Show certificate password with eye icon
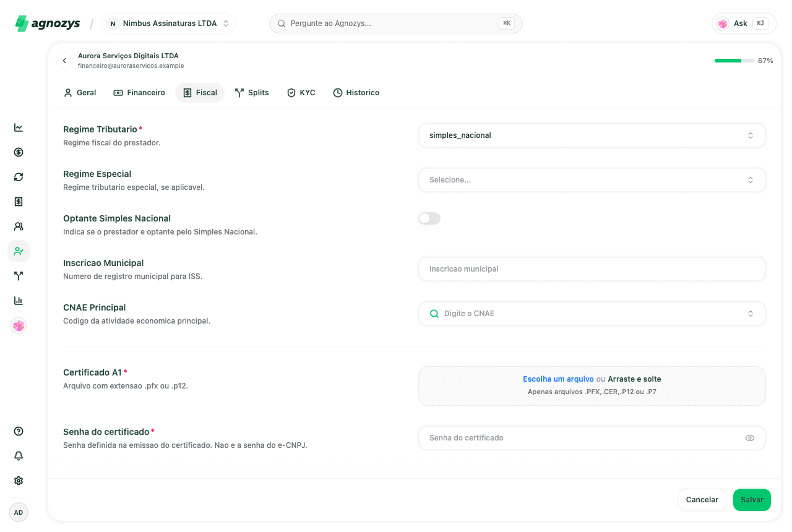Screen dimensions: 792x532 click(x=750, y=438)
